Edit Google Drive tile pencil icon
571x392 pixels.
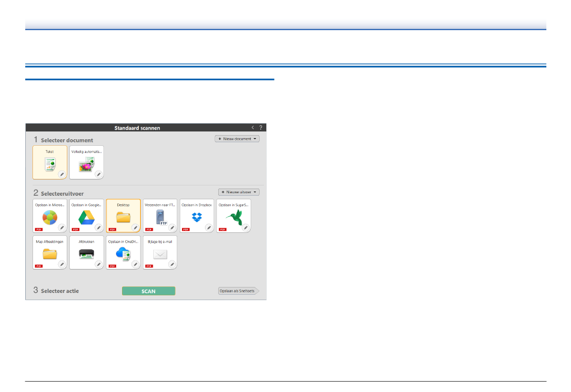[99, 228]
